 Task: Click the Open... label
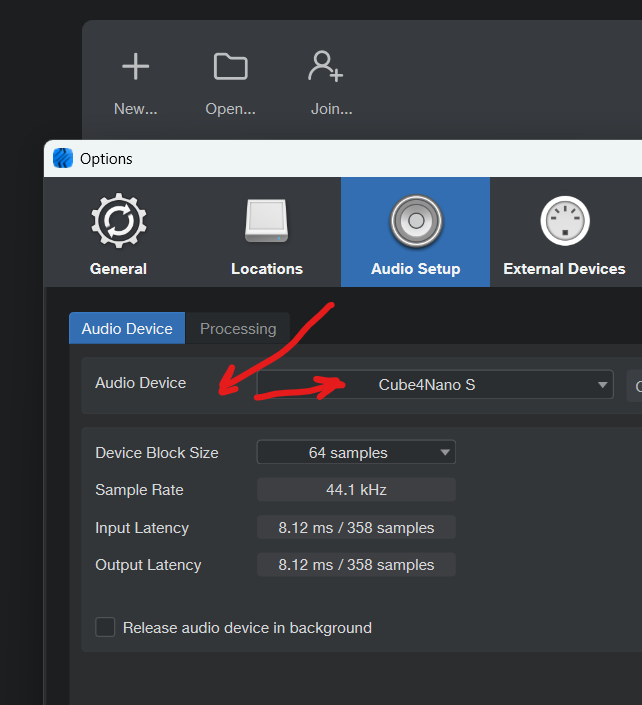231,109
